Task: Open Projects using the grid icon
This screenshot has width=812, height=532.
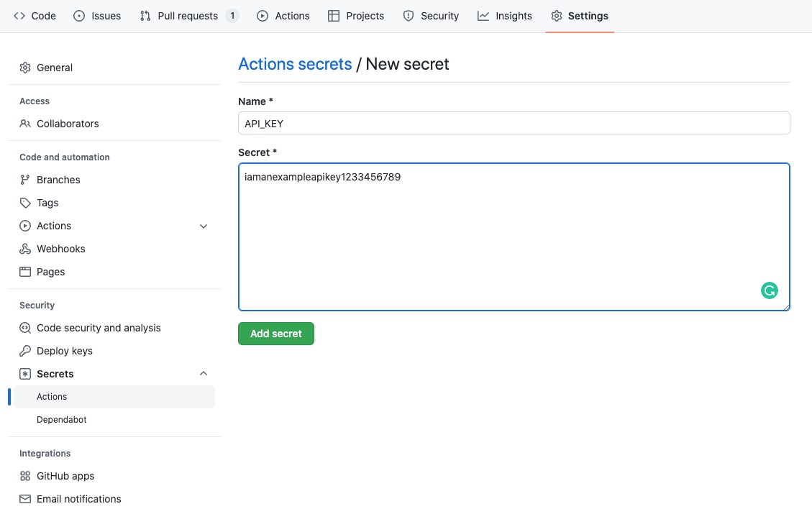Action: [x=332, y=15]
